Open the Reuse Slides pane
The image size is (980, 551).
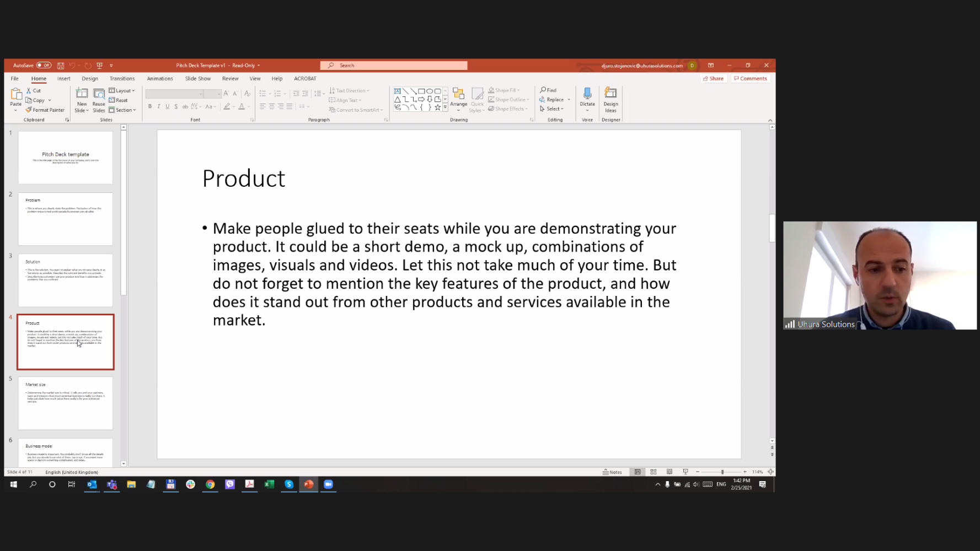[99, 94]
